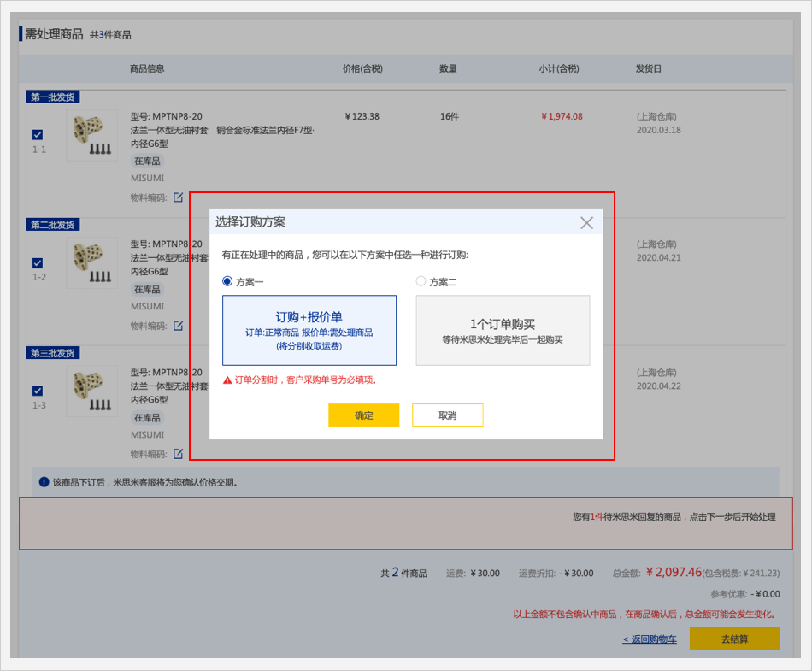Viewport: 812px width, 671px height.
Task: Uncheck the checkbox for item 1-1
Action: pyautogui.click(x=38, y=135)
